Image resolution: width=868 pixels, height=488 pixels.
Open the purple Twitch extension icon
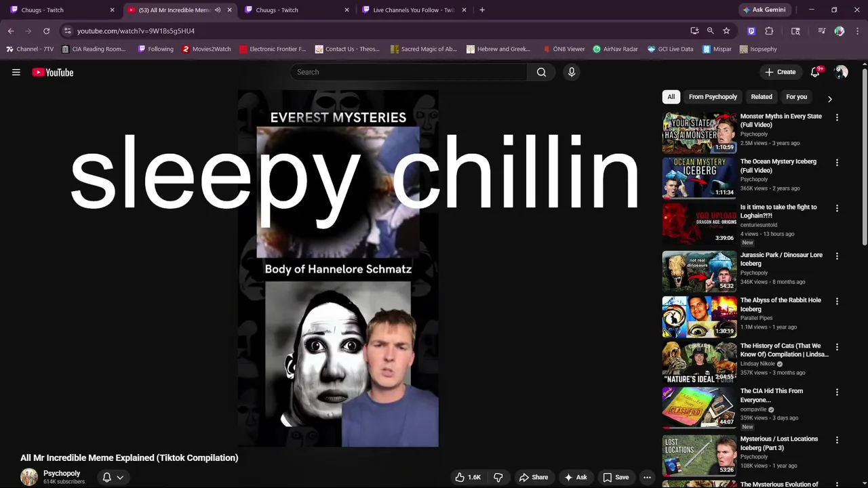pos(751,30)
